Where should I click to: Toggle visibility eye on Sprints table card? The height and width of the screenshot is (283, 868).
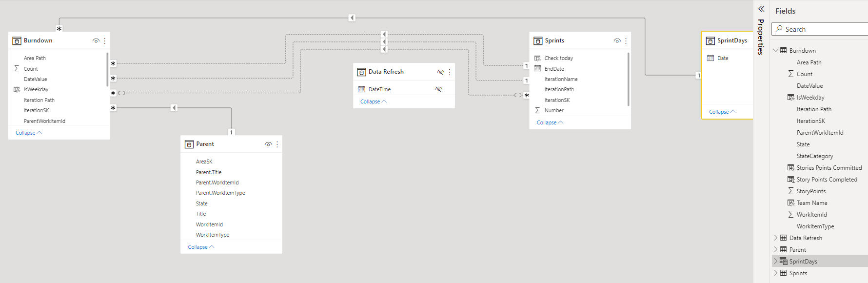pos(617,41)
